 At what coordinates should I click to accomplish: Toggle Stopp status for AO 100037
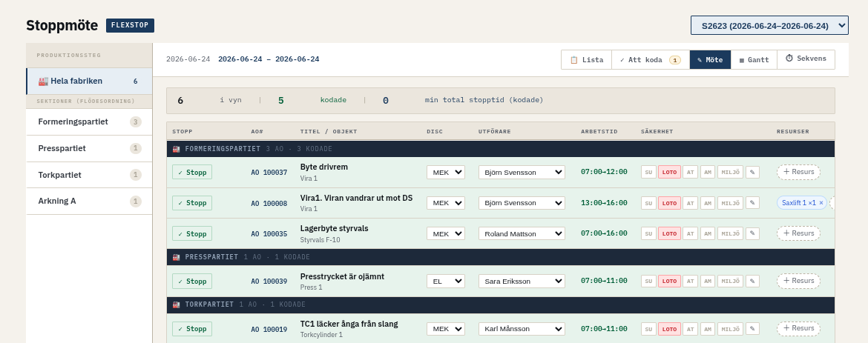point(192,172)
